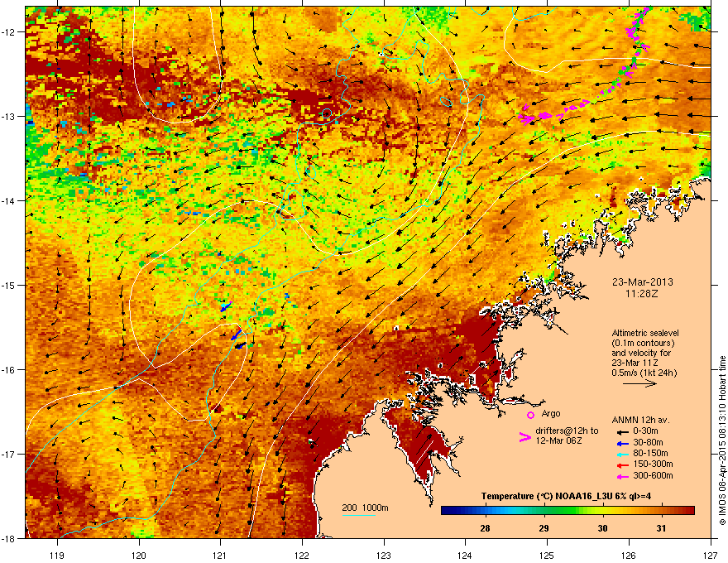Click the colorbar tick label 29
The image size is (728, 563).
pos(544,528)
